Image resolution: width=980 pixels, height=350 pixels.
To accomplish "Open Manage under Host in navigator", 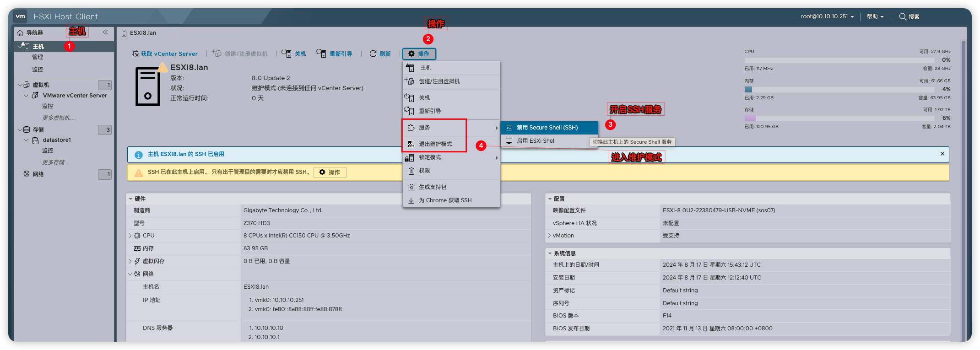I will click(x=38, y=57).
